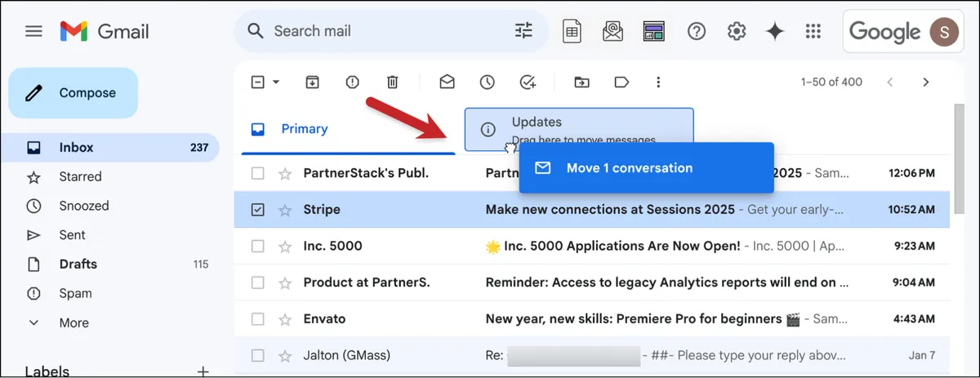Image resolution: width=980 pixels, height=378 pixels.
Task: Open the mail merge envelope extension icon
Action: [x=612, y=31]
